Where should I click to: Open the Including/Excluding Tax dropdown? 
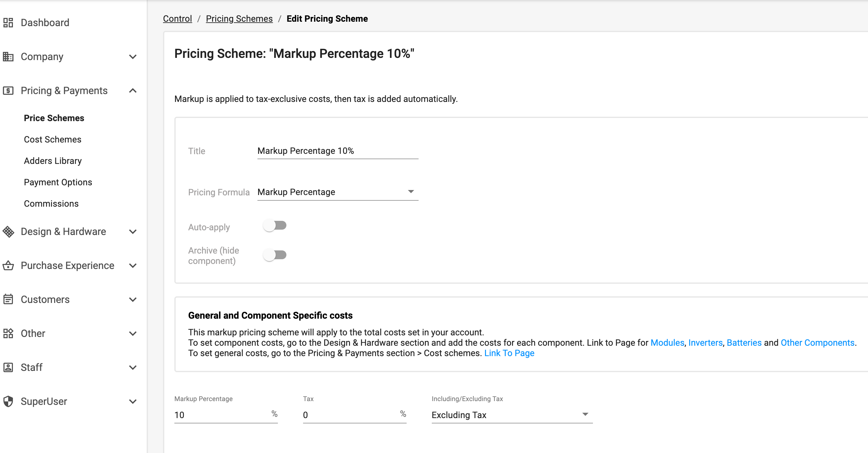[x=512, y=415]
